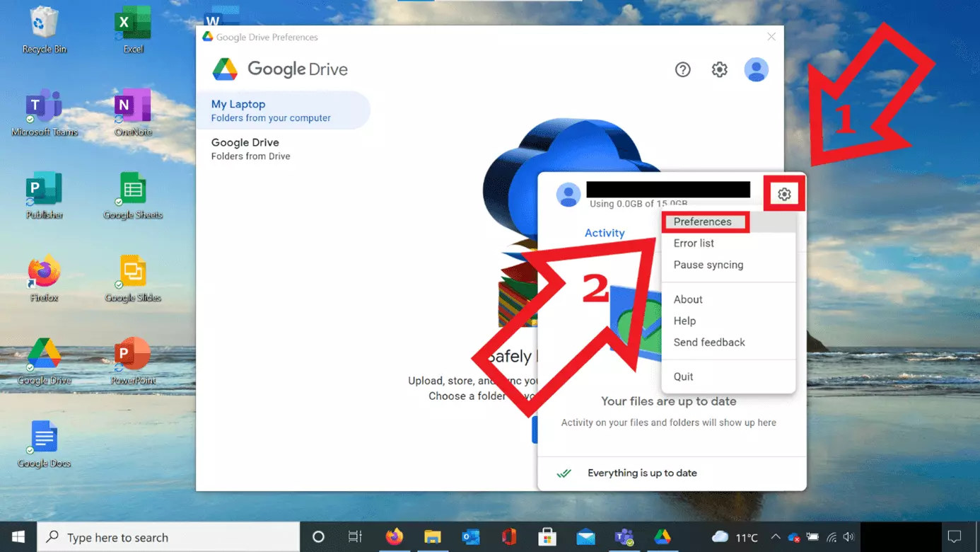
Task: Click the user avatar in the Drive popup
Action: coord(568,195)
